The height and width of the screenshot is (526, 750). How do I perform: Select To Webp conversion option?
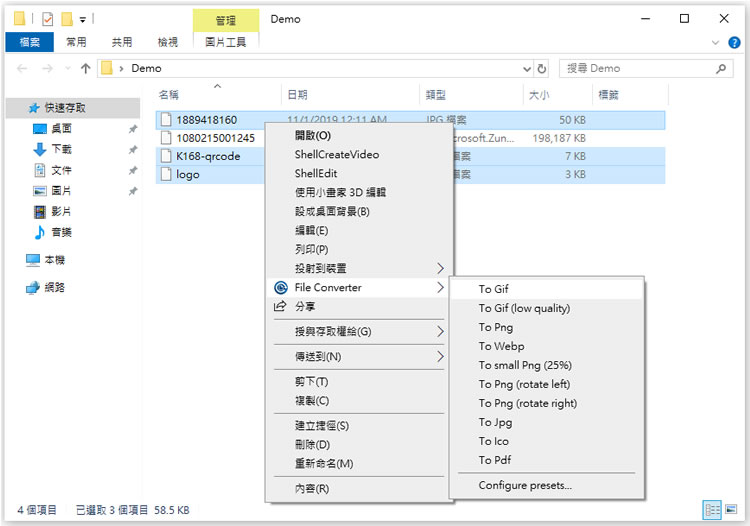(x=501, y=346)
